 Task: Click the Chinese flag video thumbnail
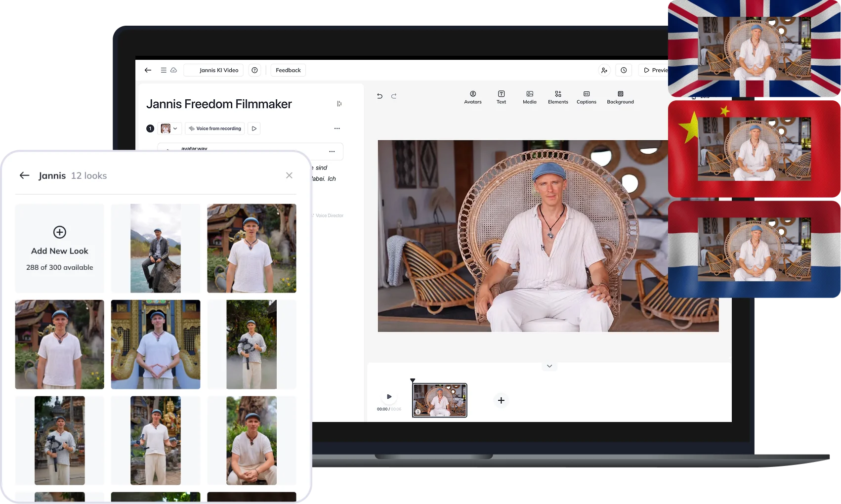pyautogui.click(x=754, y=149)
